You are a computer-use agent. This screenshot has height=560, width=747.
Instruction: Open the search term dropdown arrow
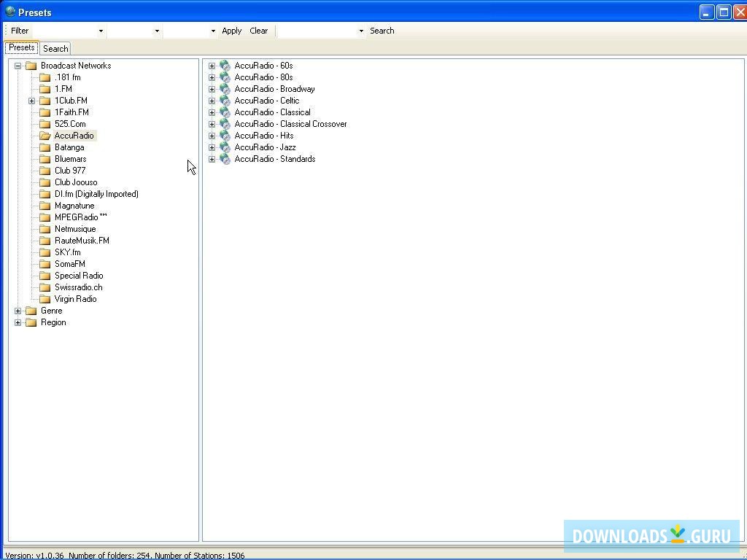point(361,31)
